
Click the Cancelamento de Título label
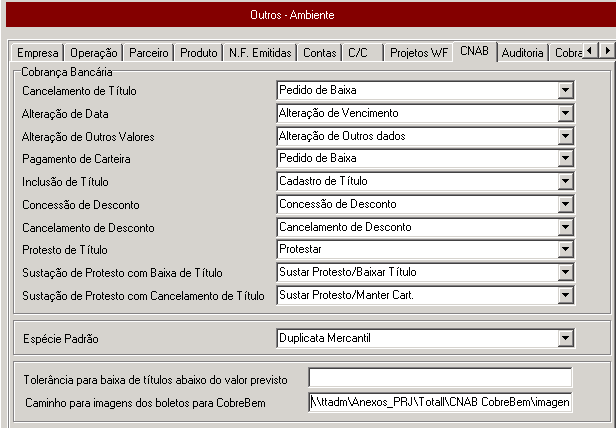(x=79, y=91)
